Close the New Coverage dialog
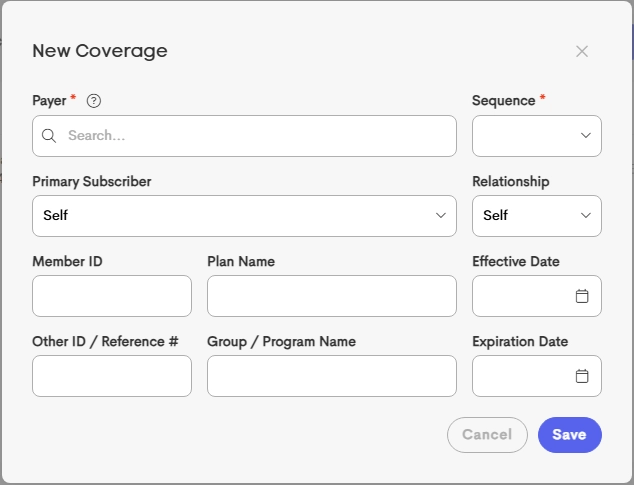634x485 pixels. click(x=582, y=51)
